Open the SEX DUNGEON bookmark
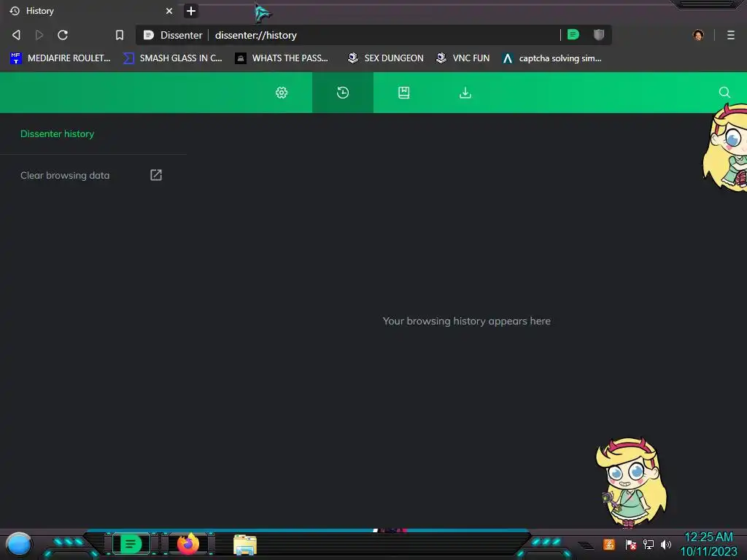The image size is (747, 560). pos(385,58)
